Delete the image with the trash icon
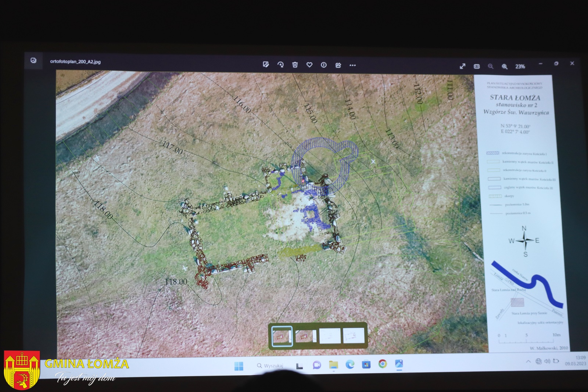 click(295, 65)
